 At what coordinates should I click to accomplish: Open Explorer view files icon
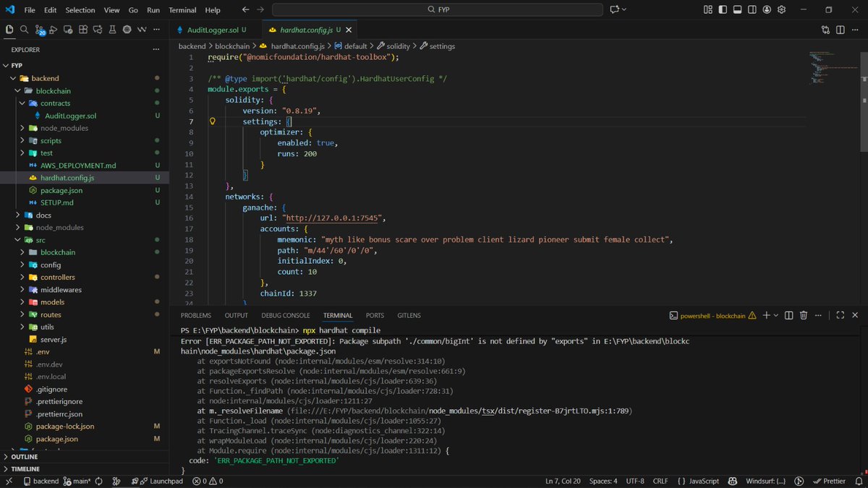pos(9,30)
